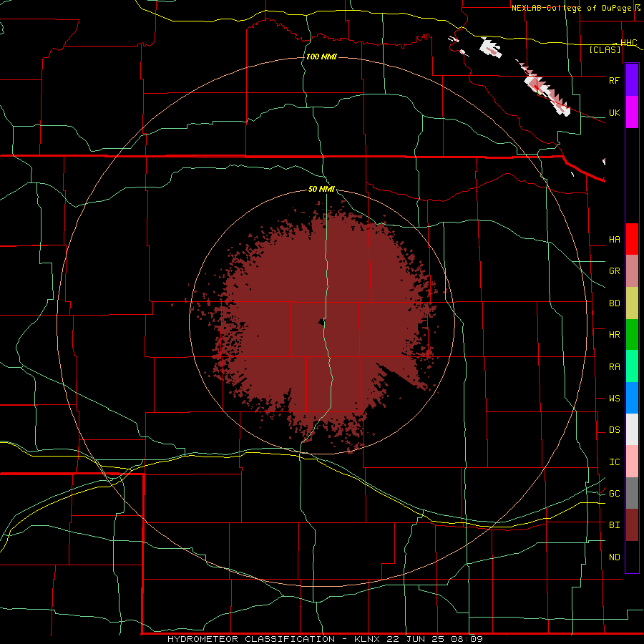Image resolution: width=644 pixels, height=644 pixels.
Task: Click the HR green legend color swatch
Action: pyautogui.click(x=632, y=335)
